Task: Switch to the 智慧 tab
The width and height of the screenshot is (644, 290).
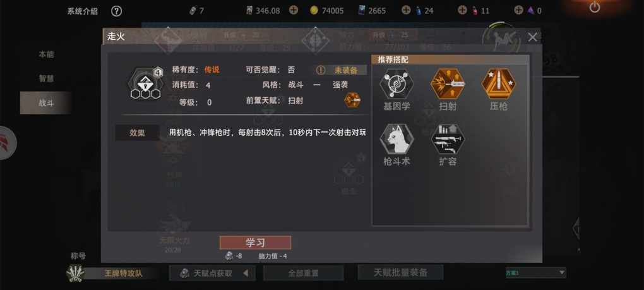Action: (x=46, y=78)
